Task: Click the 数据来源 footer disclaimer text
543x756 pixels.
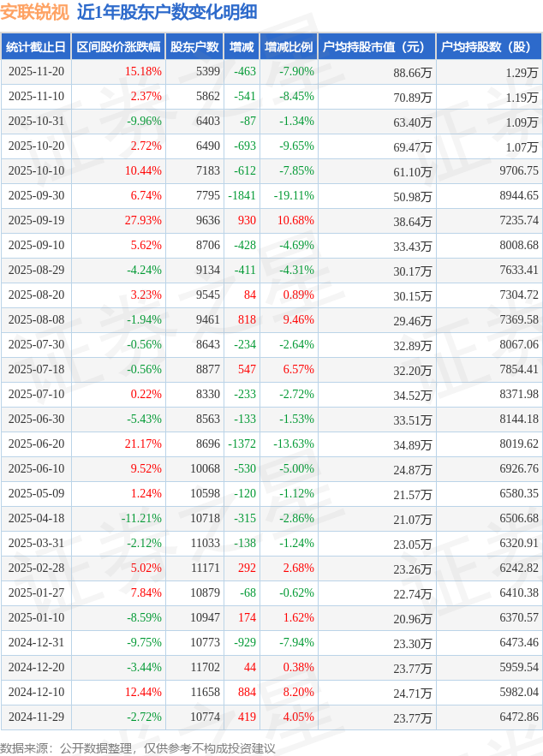Action: (x=138, y=747)
